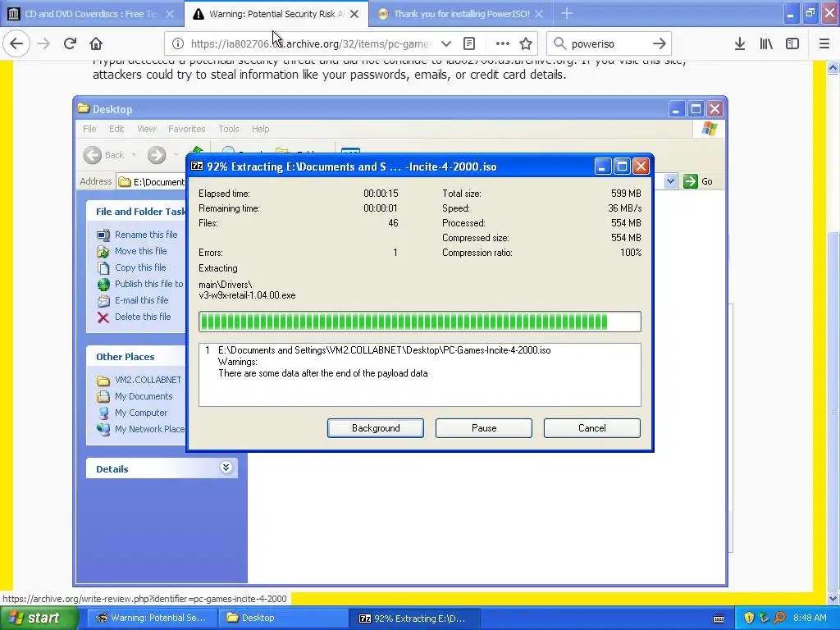Expand the URL bar history dropdown
Screen dimensions: 840x630
pyautogui.click(x=445, y=43)
